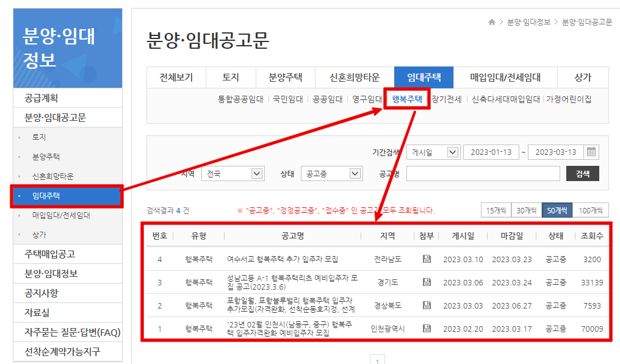The image size is (620, 364).
Task: Switch to the 전체보기 tab
Action: (x=176, y=77)
